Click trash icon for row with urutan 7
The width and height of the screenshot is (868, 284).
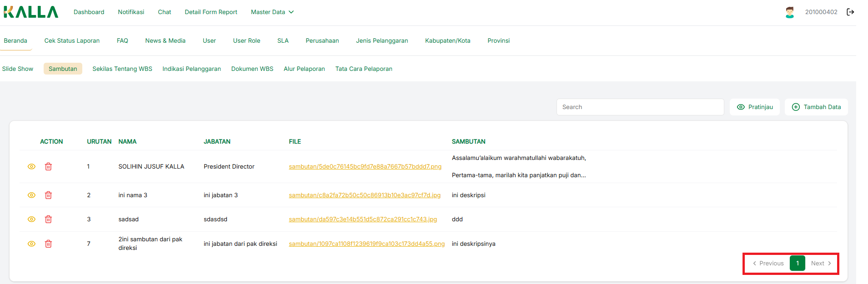coord(48,244)
